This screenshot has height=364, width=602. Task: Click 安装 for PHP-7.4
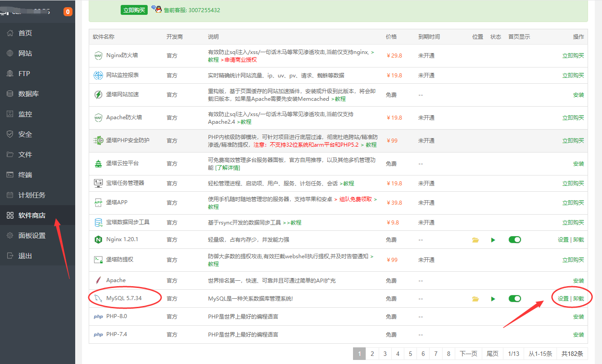coord(578,335)
